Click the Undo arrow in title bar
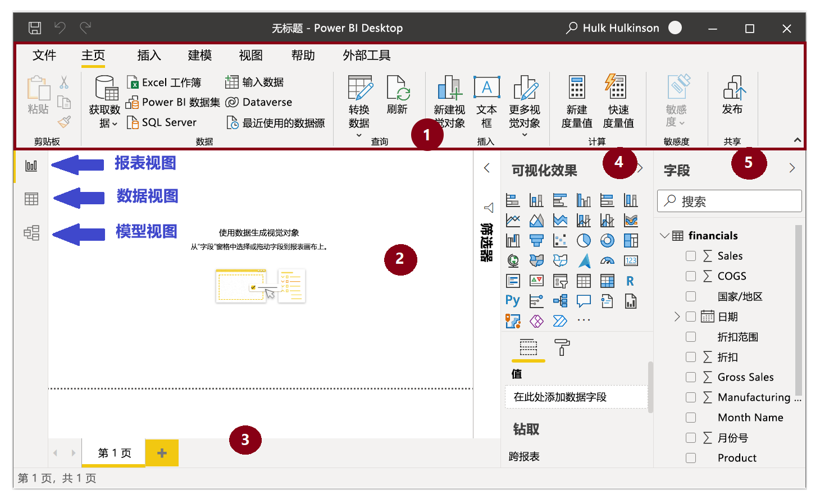This screenshot has height=504, width=820. click(60, 28)
